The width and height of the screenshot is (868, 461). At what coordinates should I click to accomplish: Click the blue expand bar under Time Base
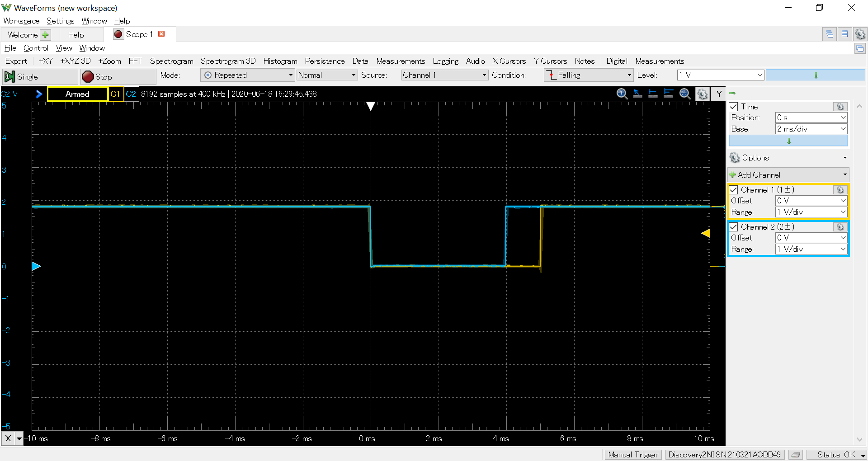(788, 141)
